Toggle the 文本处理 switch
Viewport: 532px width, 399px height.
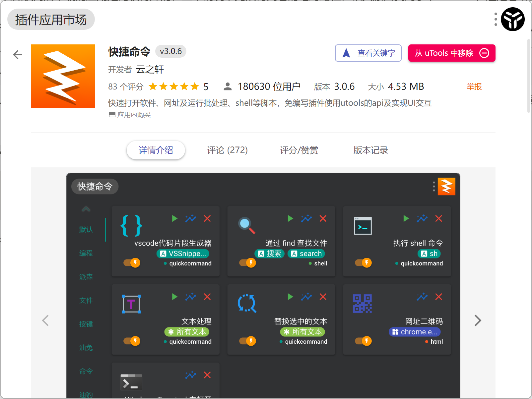click(132, 341)
